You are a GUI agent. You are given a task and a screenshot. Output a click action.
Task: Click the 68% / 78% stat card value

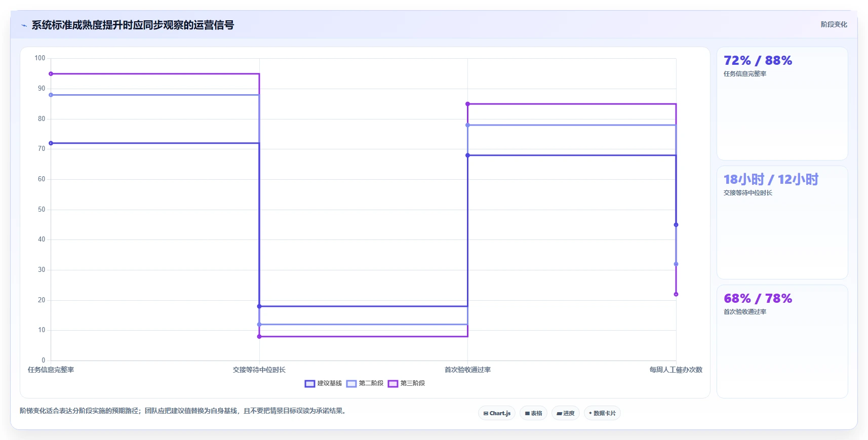point(758,299)
